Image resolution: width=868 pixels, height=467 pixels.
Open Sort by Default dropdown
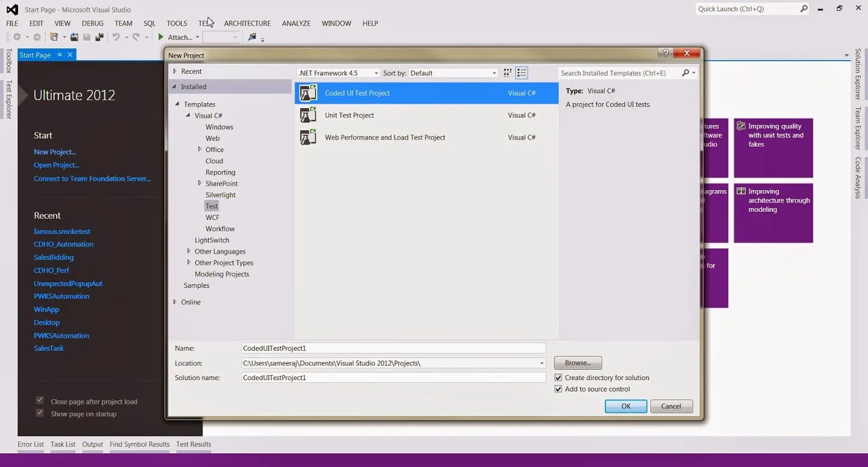coord(453,73)
